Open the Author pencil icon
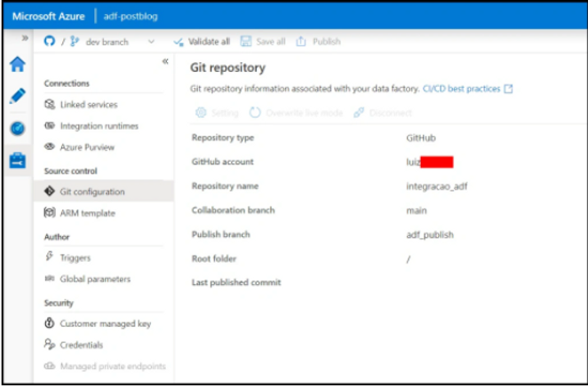588x387 pixels. pyautogui.click(x=18, y=96)
